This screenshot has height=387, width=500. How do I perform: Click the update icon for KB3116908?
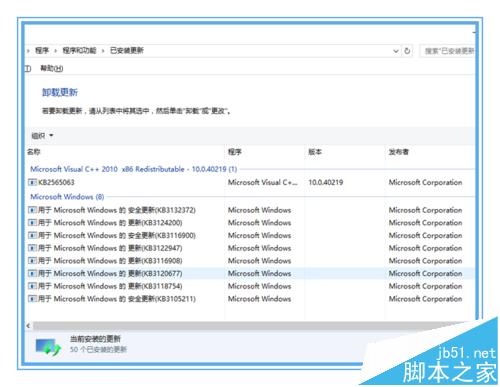pyautogui.click(x=32, y=261)
